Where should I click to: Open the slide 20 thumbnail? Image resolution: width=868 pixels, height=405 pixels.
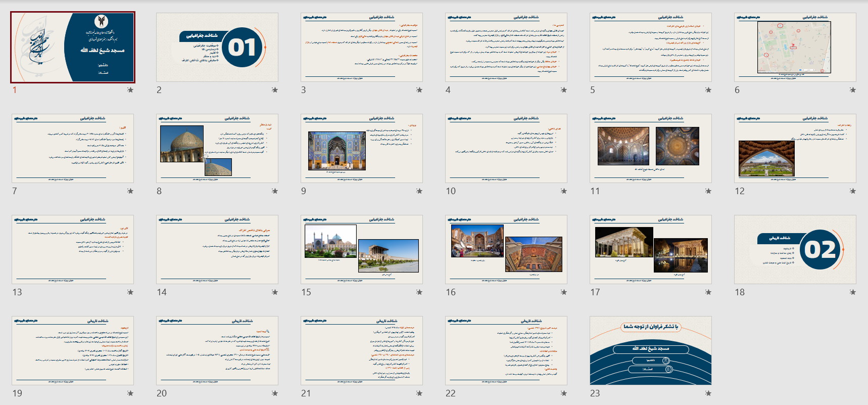coord(217,350)
